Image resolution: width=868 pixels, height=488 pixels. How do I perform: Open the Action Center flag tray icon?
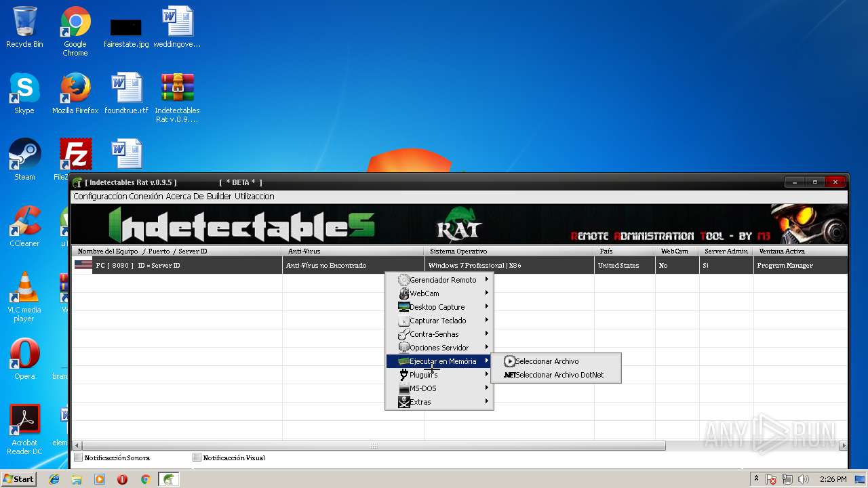[x=772, y=480]
